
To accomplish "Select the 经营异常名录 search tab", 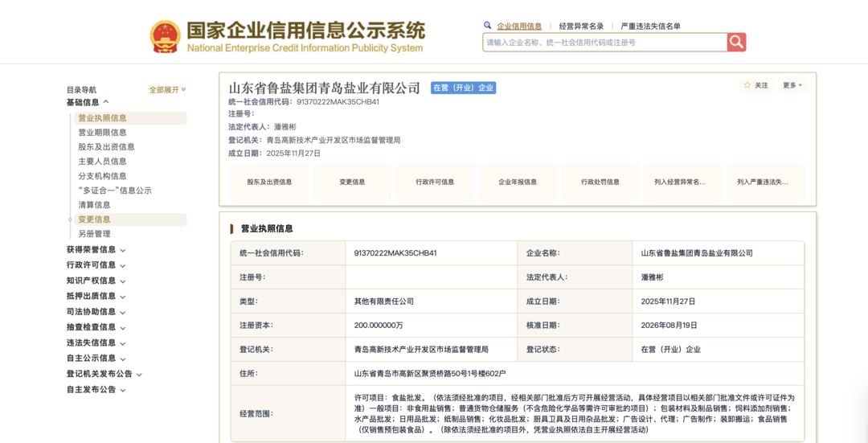I will point(581,26).
